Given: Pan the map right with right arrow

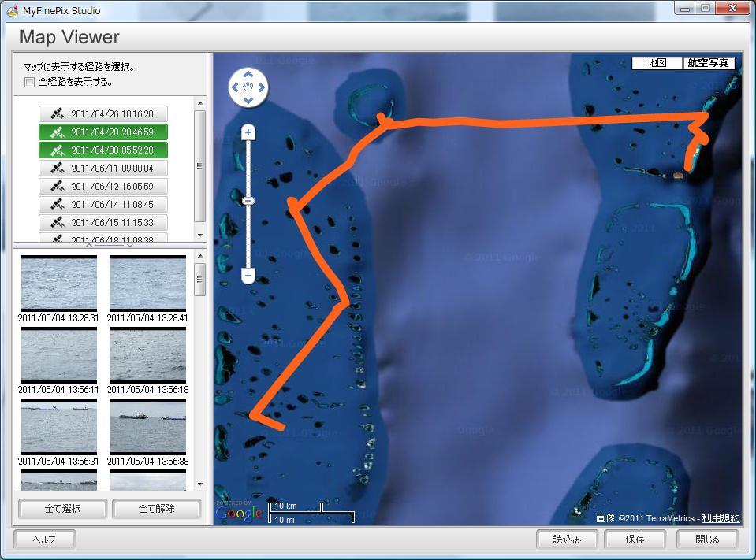Looking at the screenshot, I should pos(261,87).
